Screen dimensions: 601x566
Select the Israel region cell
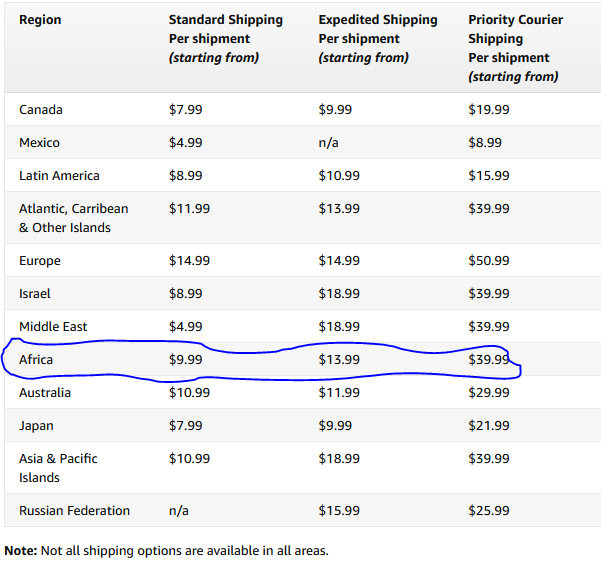[x=35, y=294]
